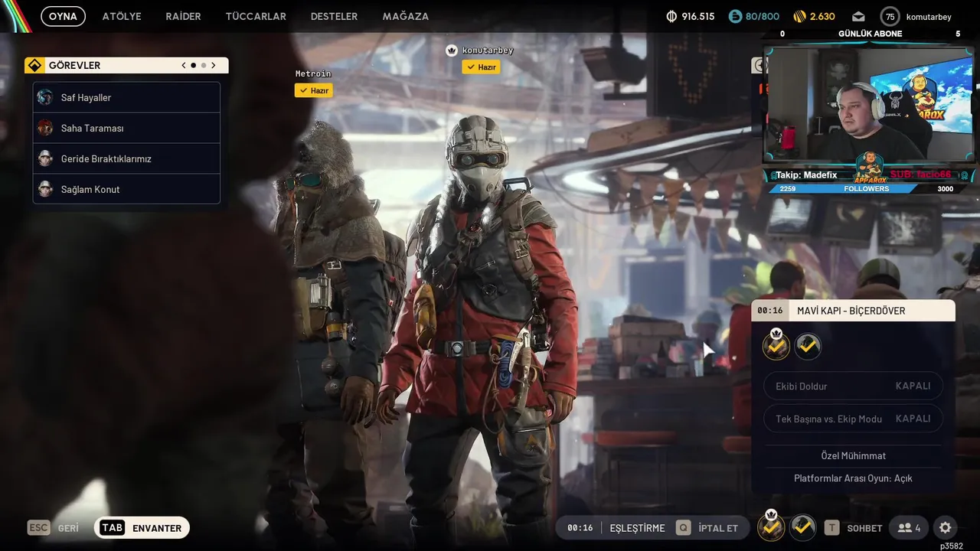Image resolution: width=980 pixels, height=551 pixels.
Task: Click Platformlar Arası Oyun: Açık setting
Action: (x=853, y=478)
